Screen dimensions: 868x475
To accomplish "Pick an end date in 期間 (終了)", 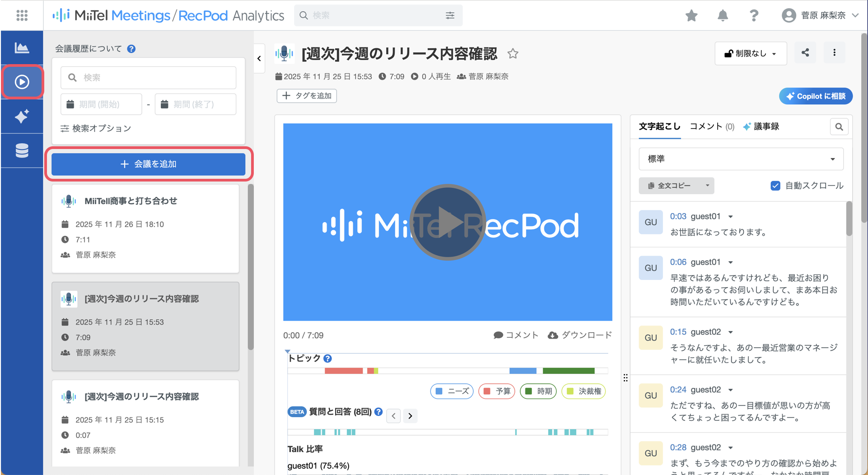I will click(x=196, y=104).
